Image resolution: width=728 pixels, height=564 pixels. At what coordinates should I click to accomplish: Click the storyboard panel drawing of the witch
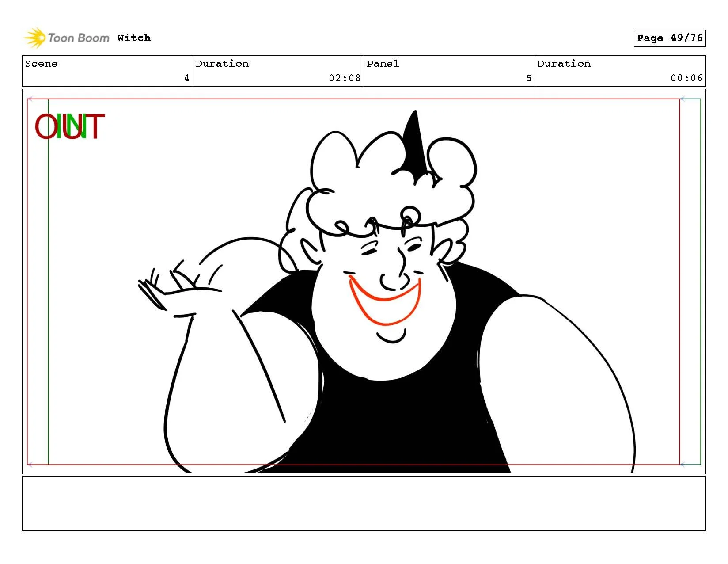click(364, 282)
